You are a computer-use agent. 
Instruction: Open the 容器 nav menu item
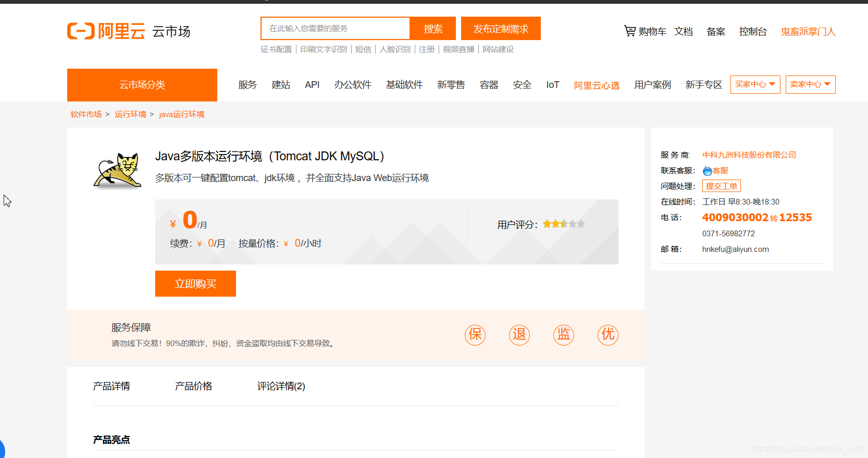489,85
